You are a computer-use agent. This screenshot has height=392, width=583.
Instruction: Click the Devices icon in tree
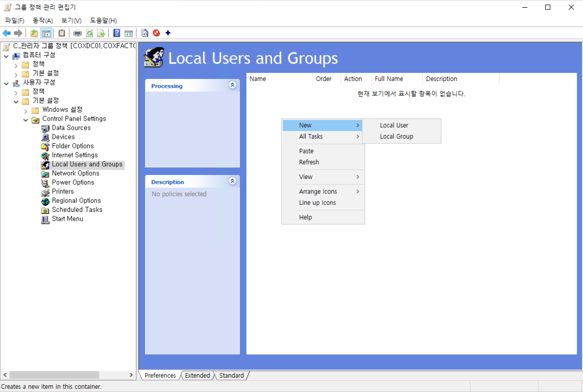click(x=45, y=137)
